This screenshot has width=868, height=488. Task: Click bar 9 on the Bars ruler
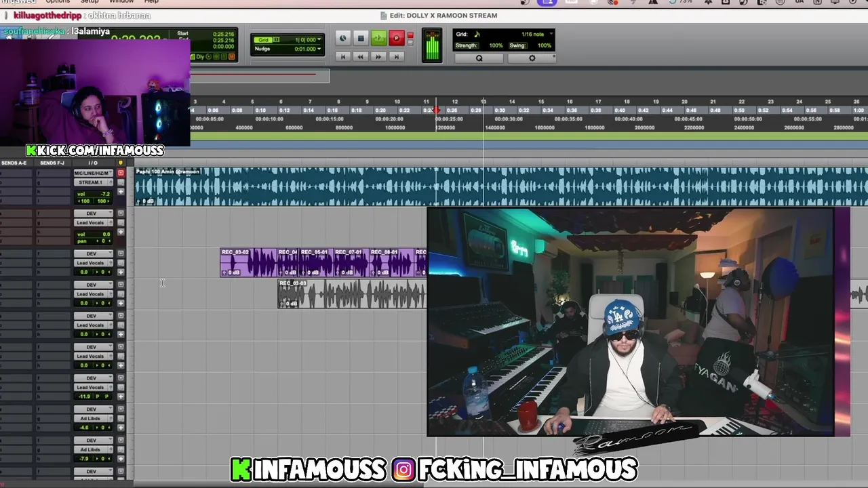coord(368,102)
